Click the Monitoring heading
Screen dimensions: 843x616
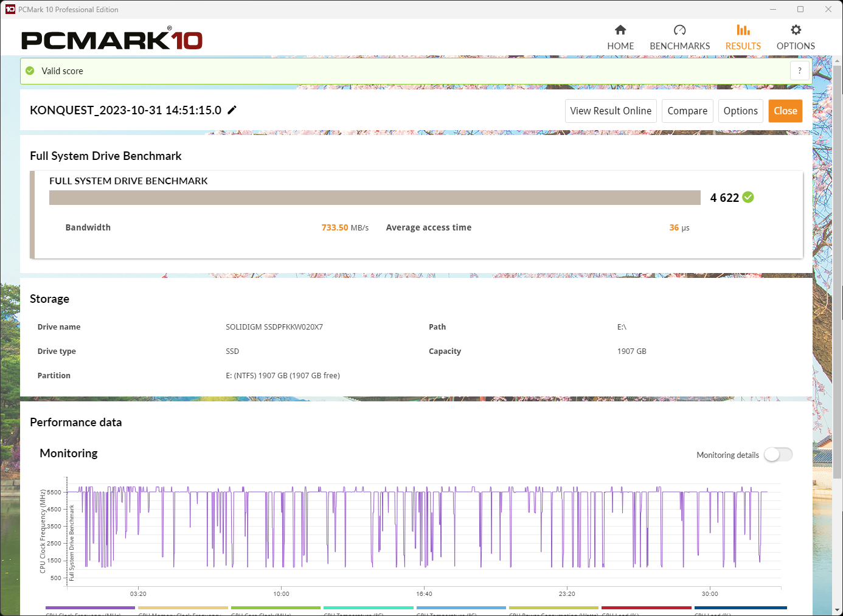tap(69, 453)
